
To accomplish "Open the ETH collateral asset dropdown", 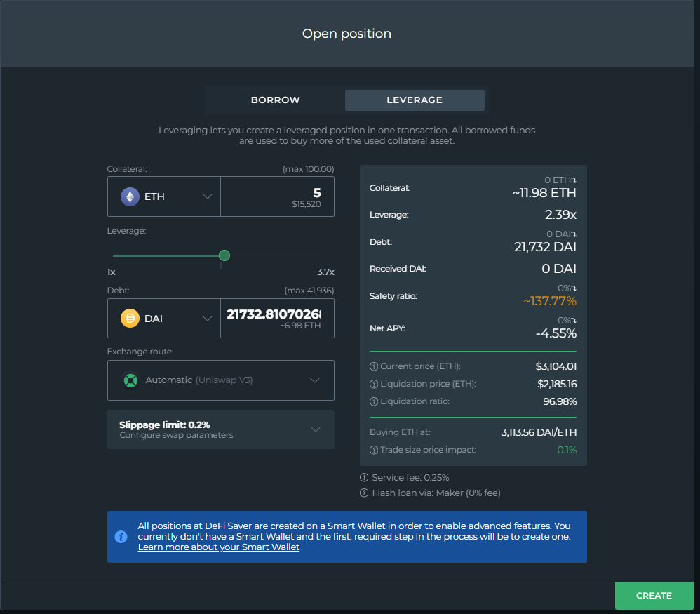I will (x=207, y=196).
